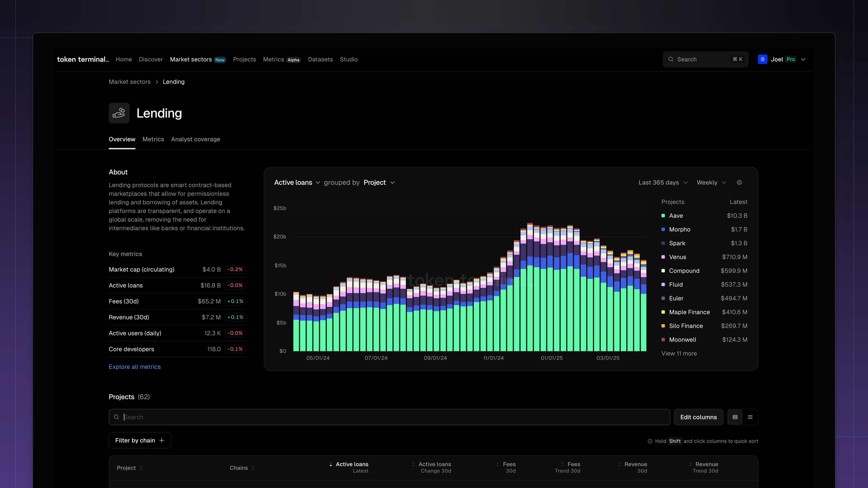Open the Datasets nav item
The width and height of the screenshot is (868, 488).
click(320, 59)
